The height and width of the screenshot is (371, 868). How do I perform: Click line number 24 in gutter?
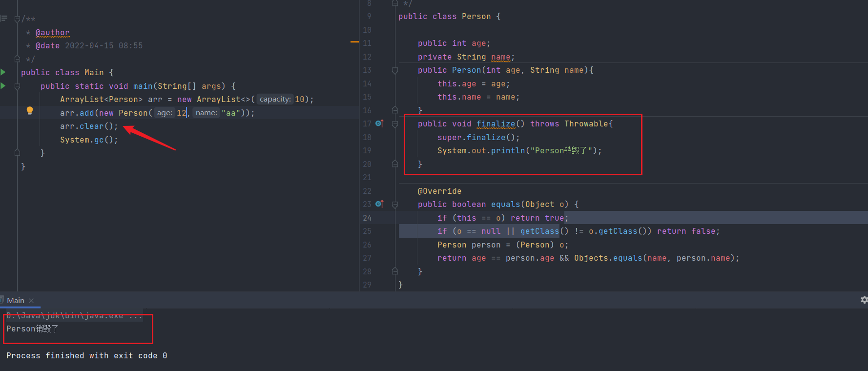367,218
